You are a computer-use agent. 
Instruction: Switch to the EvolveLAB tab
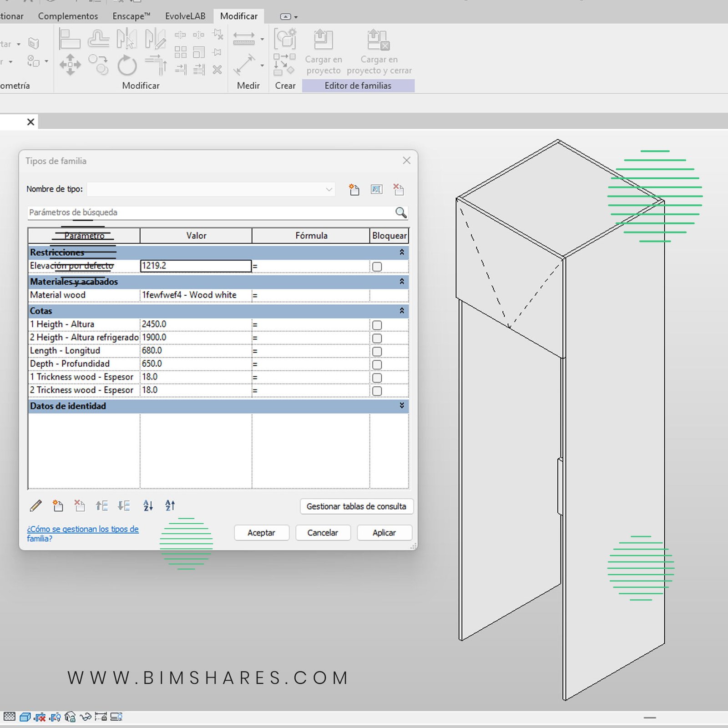pyautogui.click(x=185, y=16)
